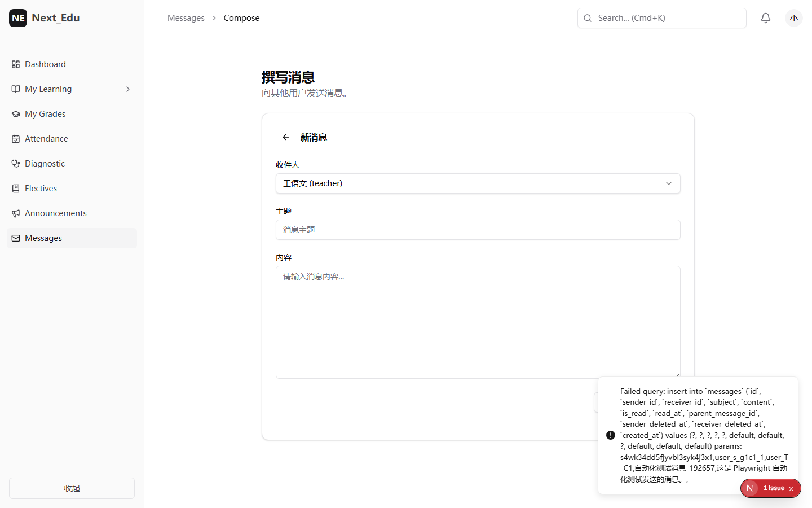Click the My Grades graduation cap icon
812x508 pixels.
point(16,114)
